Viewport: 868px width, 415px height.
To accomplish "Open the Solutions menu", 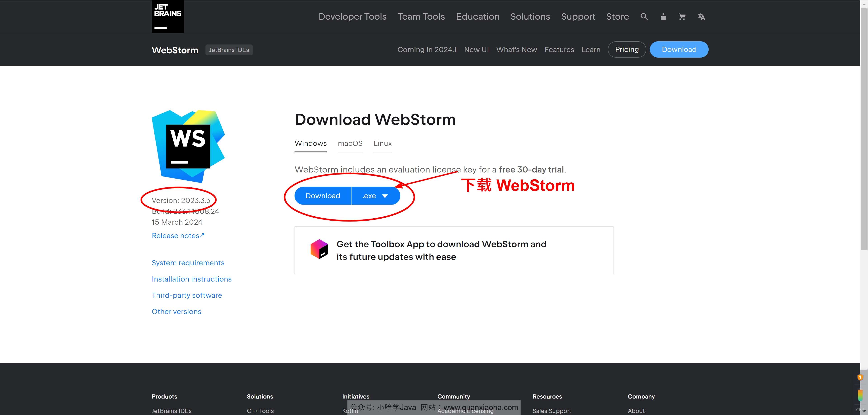I will click(530, 16).
